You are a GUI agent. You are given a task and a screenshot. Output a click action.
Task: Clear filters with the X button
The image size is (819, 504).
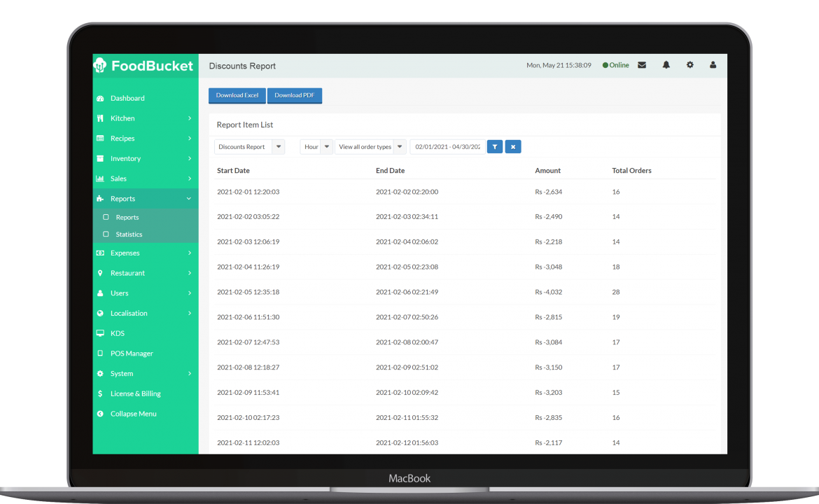pyautogui.click(x=513, y=147)
